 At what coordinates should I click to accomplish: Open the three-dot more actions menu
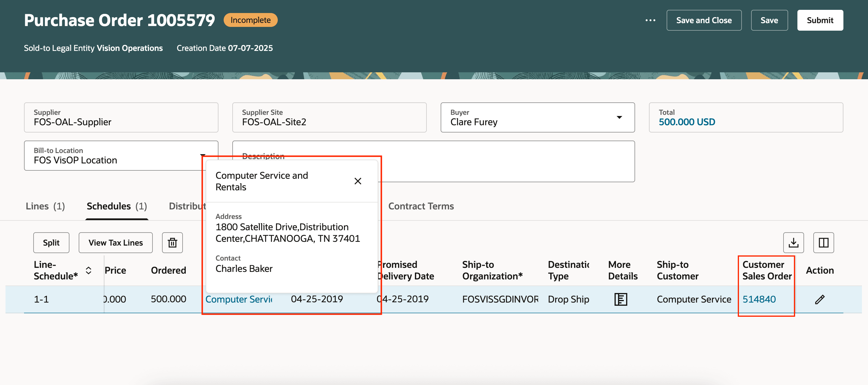(650, 20)
